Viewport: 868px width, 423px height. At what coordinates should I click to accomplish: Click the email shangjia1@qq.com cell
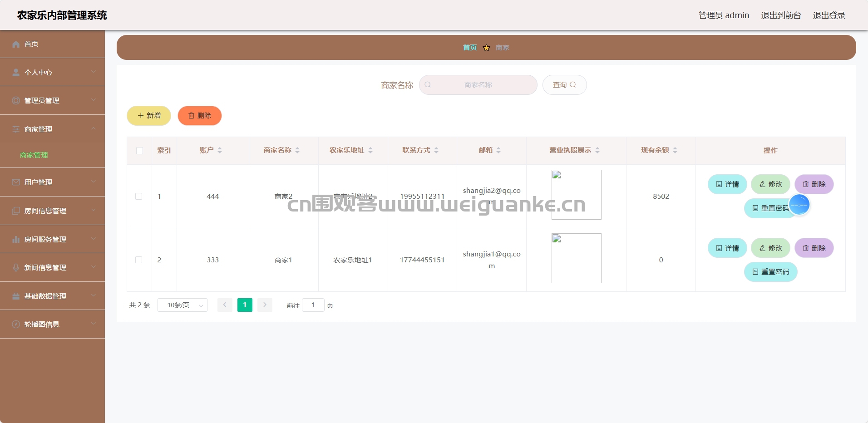pyautogui.click(x=492, y=260)
